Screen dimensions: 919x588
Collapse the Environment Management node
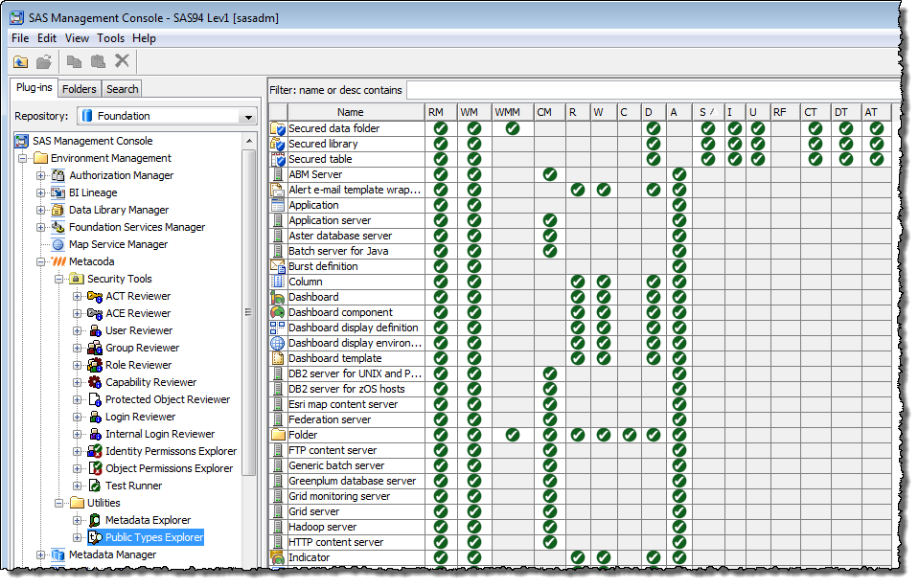tap(23, 159)
